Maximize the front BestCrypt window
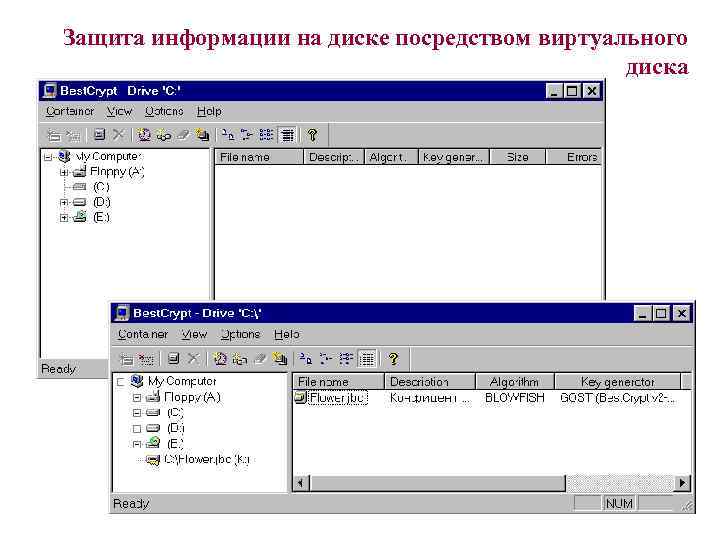Viewport: 720px width, 540px height. point(662,314)
